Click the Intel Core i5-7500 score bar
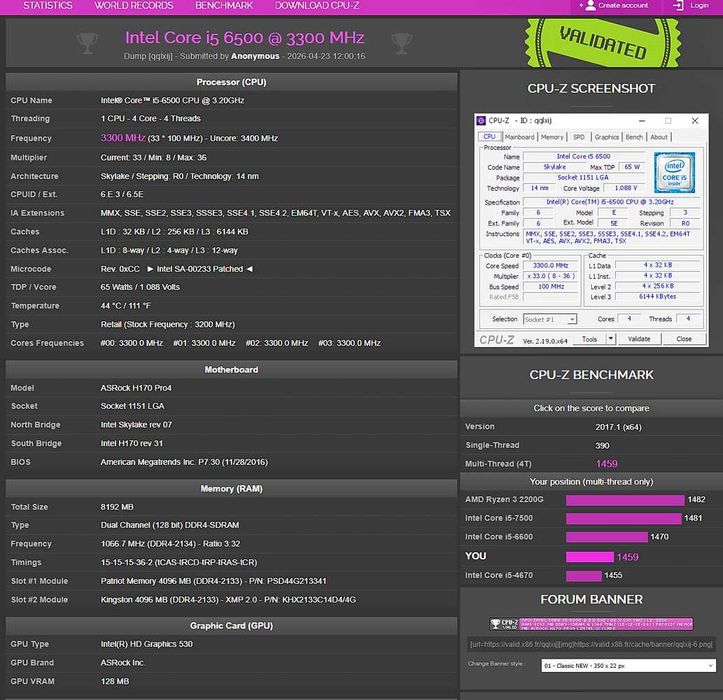Image resolution: width=723 pixels, height=700 pixels. 623,519
